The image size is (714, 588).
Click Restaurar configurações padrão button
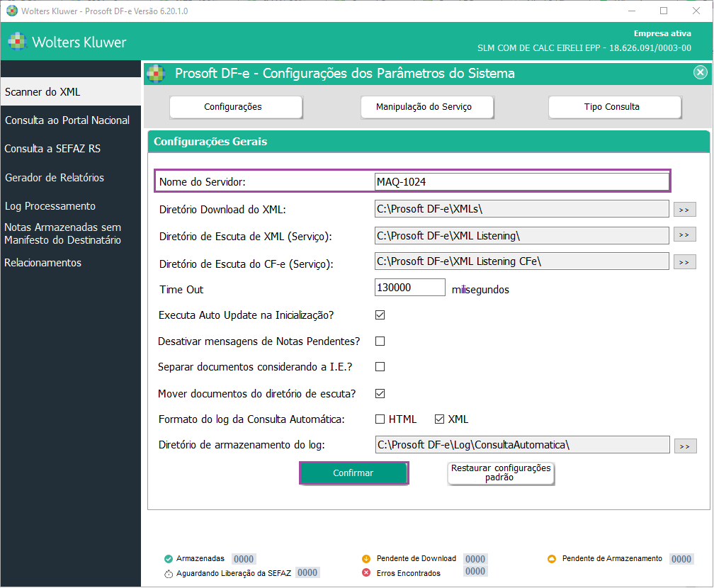click(x=501, y=473)
